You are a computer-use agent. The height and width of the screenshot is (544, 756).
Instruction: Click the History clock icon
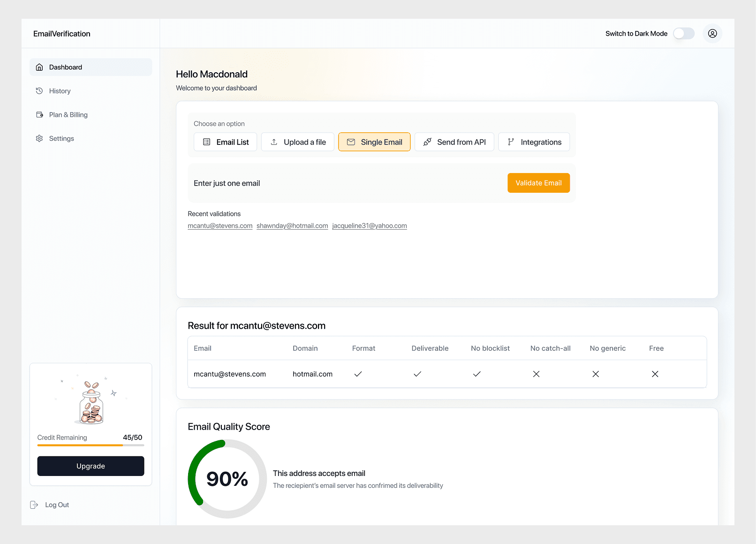click(39, 91)
